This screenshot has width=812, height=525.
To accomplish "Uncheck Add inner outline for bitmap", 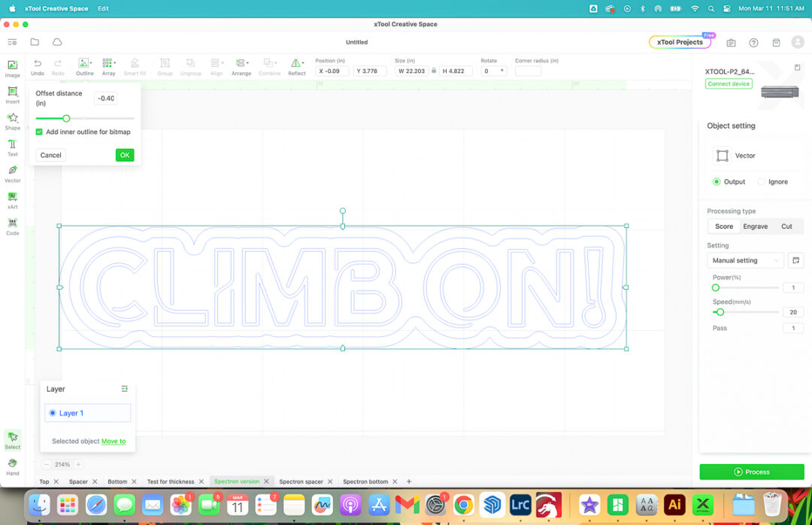I will tap(39, 132).
